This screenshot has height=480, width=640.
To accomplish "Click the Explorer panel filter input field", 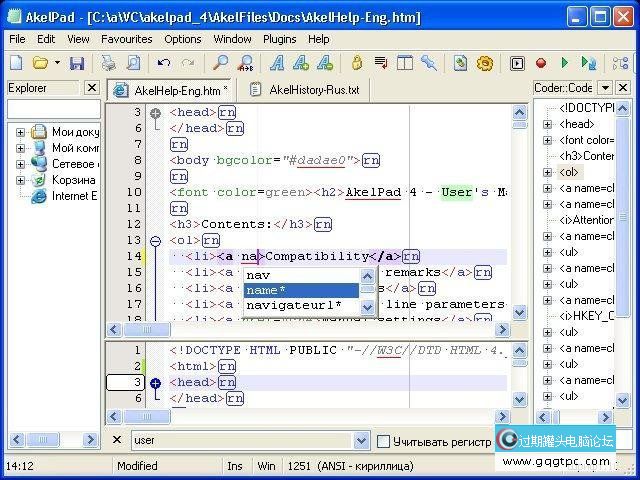I will pyautogui.click(x=53, y=109).
